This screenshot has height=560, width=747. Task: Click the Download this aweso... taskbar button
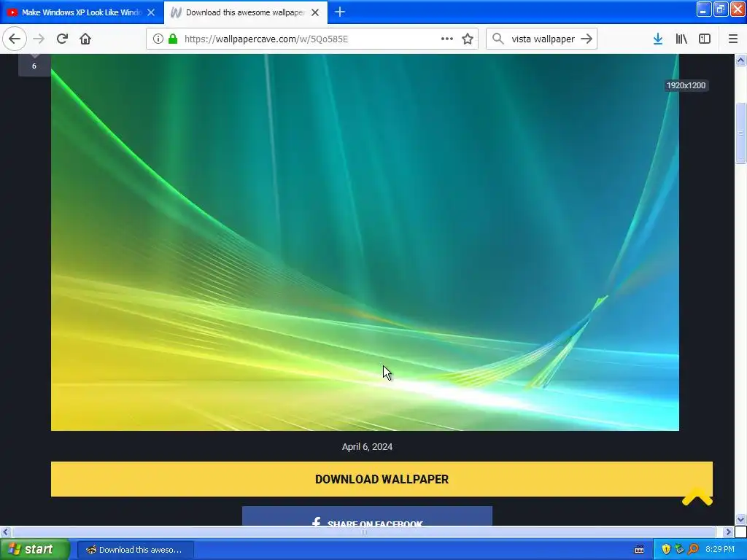click(135, 550)
